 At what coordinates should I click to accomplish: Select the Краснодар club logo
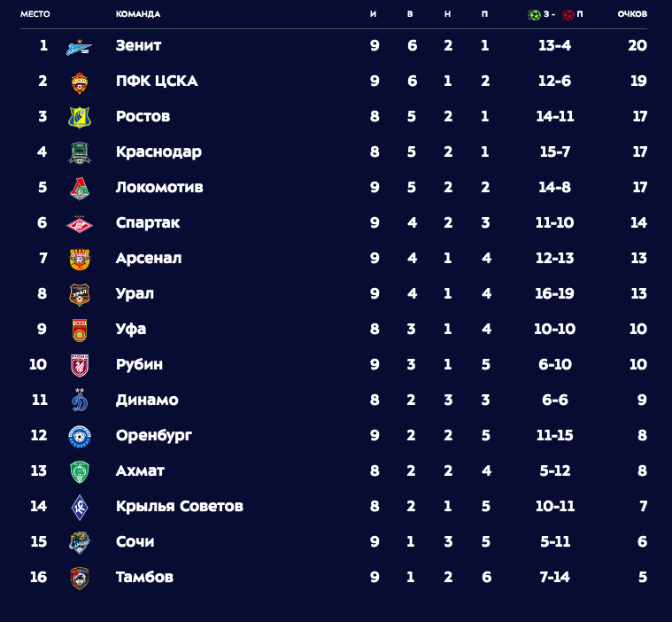(80, 152)
